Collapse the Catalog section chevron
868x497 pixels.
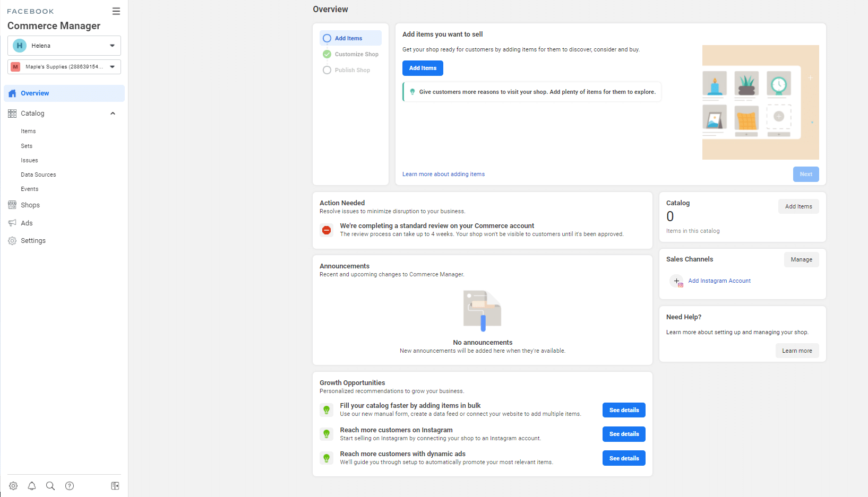113,114
